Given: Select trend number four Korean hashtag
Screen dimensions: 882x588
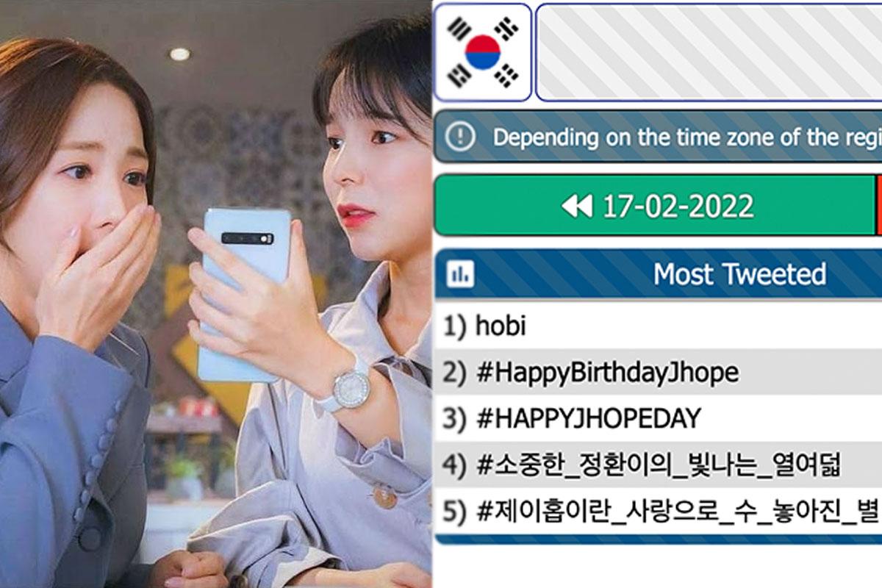Looking at the screenshot, I should (659, 465).
